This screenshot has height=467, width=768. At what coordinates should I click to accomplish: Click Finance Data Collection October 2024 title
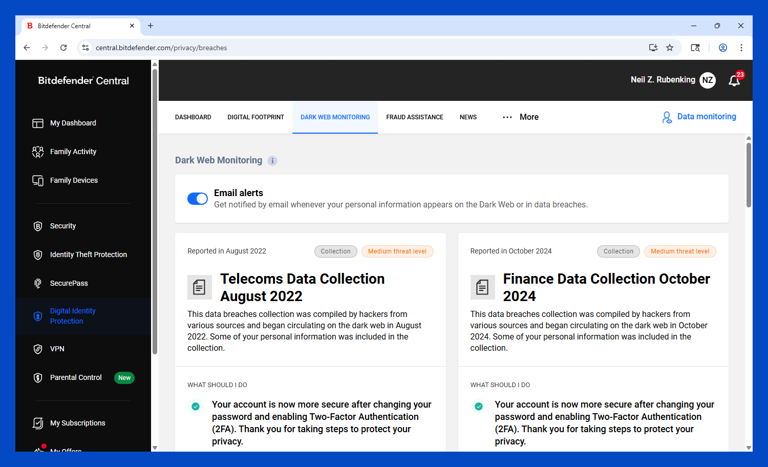[606, 287]
